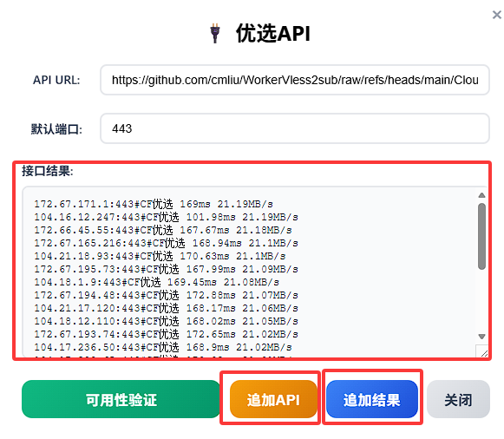Screen dimensions: 504x439
Task: Focus the API URL input field
Action: [295, 80]
